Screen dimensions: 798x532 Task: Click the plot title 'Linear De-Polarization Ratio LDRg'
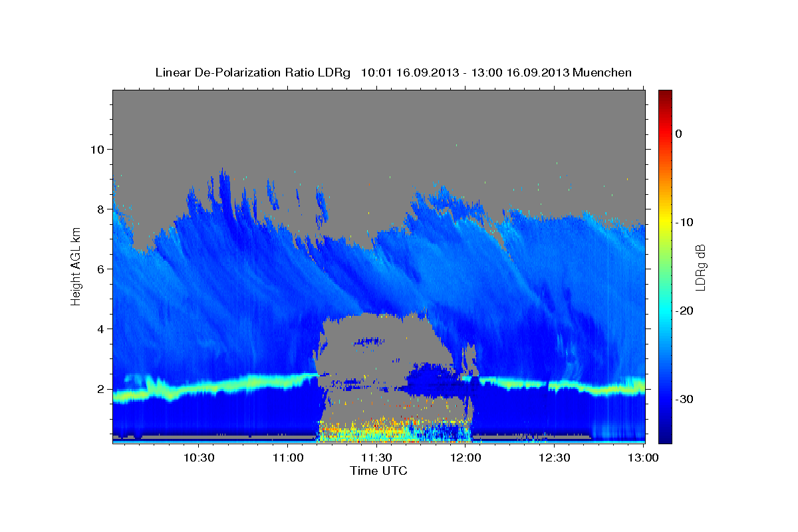pyautogui.click(x=252, y=72)
